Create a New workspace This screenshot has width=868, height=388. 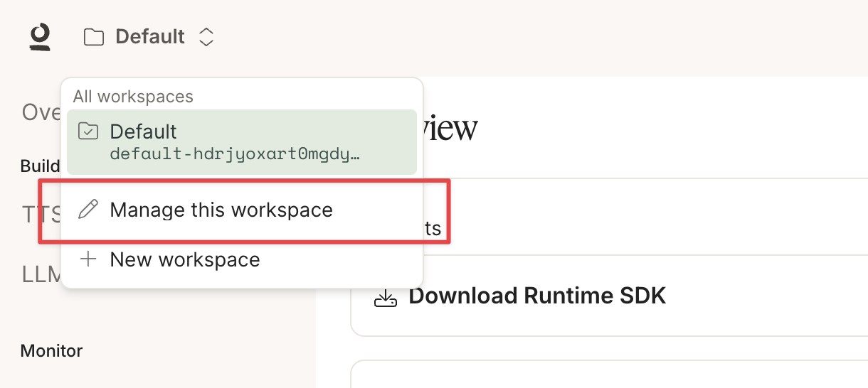tap(242, 259)
